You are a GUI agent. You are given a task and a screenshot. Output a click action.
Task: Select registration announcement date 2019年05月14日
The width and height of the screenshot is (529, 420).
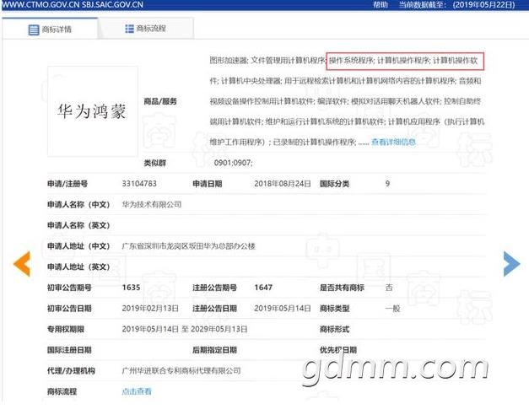283,309
